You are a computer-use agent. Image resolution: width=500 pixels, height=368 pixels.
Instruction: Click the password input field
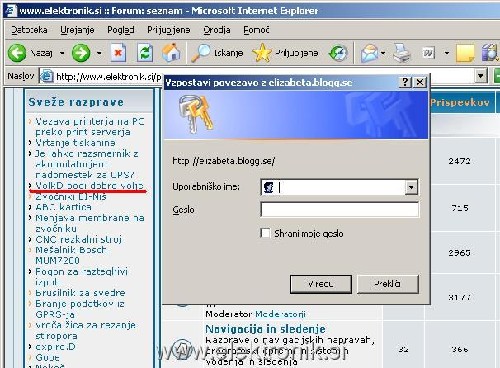(339, 210)
